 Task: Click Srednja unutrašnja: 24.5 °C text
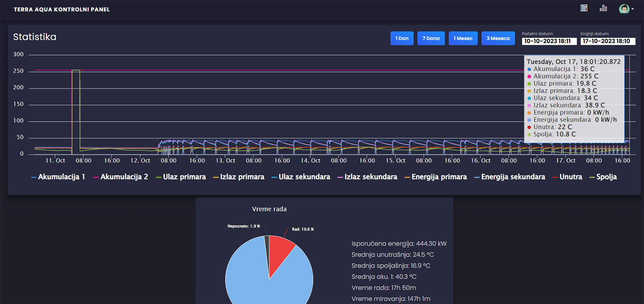392,255
